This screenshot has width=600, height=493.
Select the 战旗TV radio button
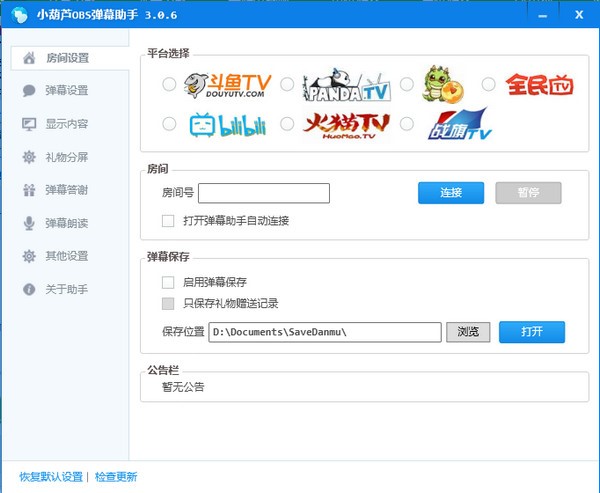pos(407,124)
